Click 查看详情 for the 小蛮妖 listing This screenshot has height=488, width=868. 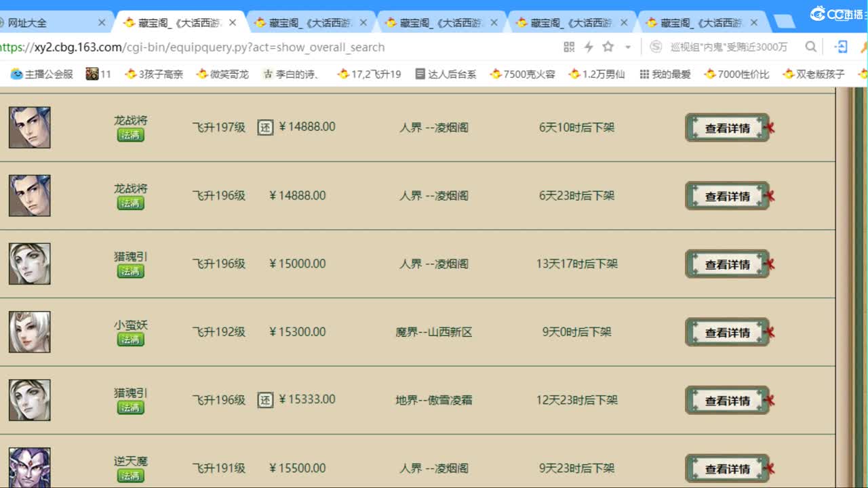728,332
